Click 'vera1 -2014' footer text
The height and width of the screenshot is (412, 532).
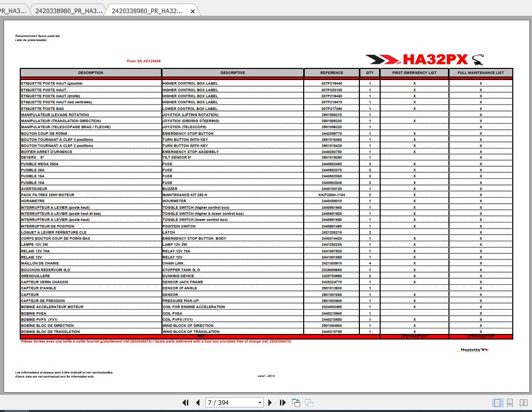266,376
